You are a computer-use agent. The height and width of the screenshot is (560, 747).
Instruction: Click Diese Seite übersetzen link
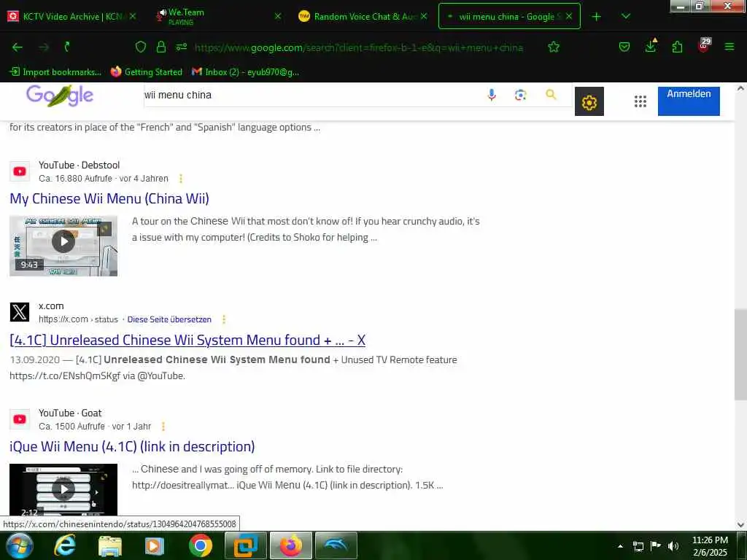tap(169, 319)
